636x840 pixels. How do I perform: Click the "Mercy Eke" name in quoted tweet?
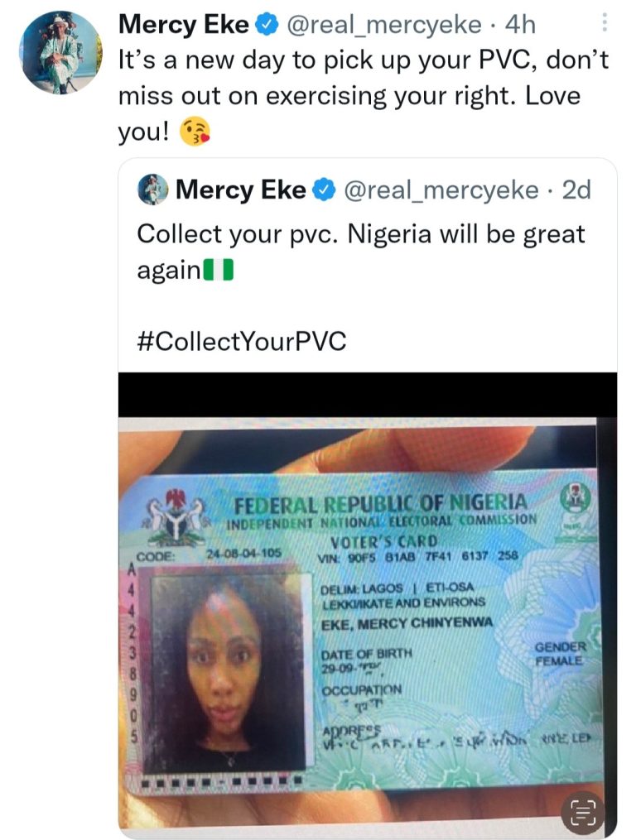click(240, 190)
